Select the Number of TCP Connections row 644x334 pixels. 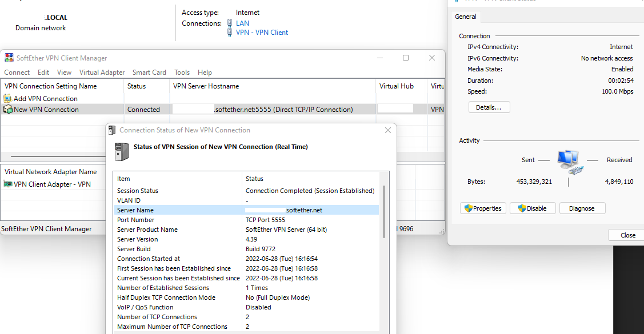pos(246,317)
